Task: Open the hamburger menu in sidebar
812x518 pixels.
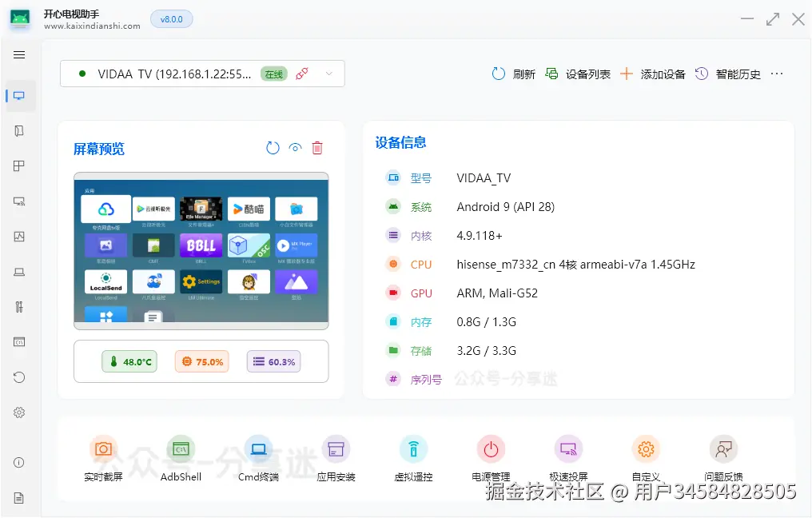Action: pyautogui.click(x=19, y=55)
